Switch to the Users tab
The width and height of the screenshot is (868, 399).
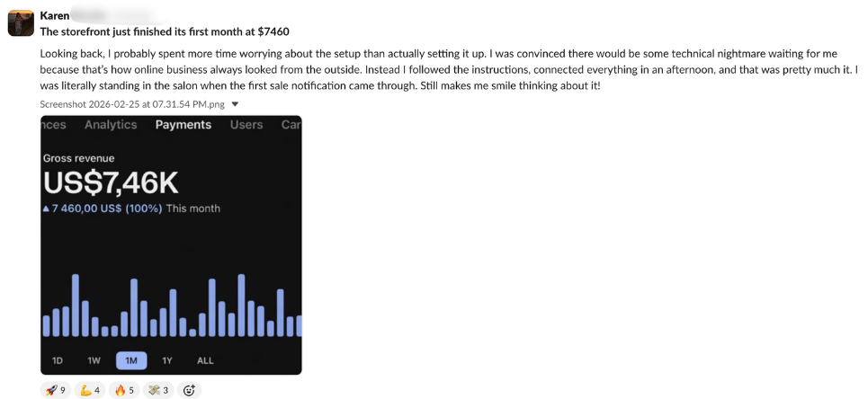(x=246, y=125)
